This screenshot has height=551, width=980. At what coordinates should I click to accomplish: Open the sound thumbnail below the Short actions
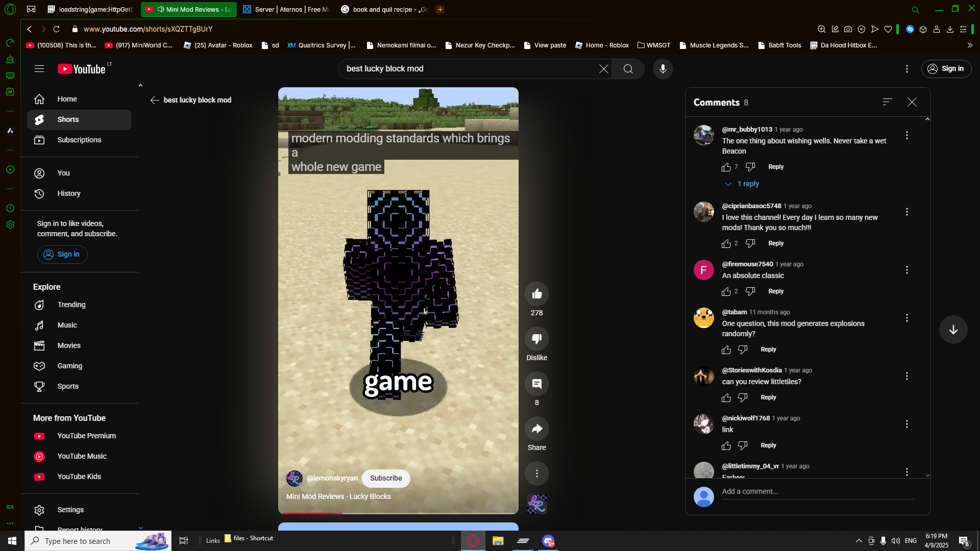pyautogui.click(x=537, y=504)
